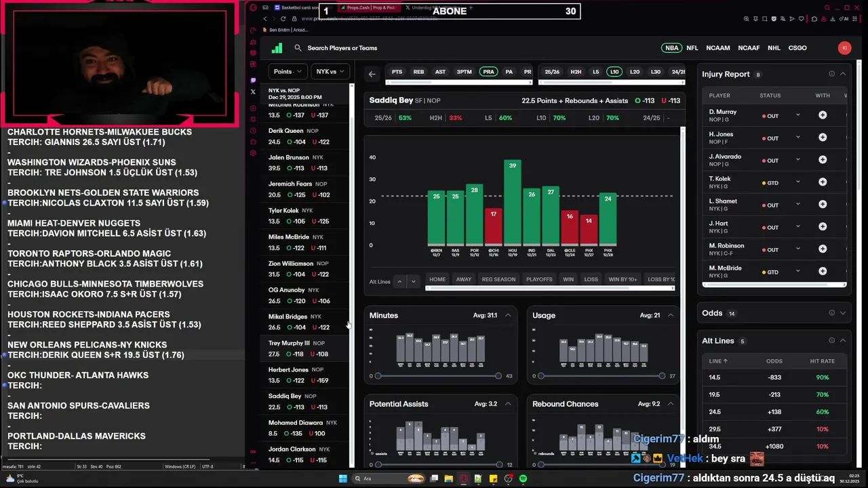This screenshot has width=868, height=488.
Task: Collapse the Minutes chart card
Action: point(508,315)
